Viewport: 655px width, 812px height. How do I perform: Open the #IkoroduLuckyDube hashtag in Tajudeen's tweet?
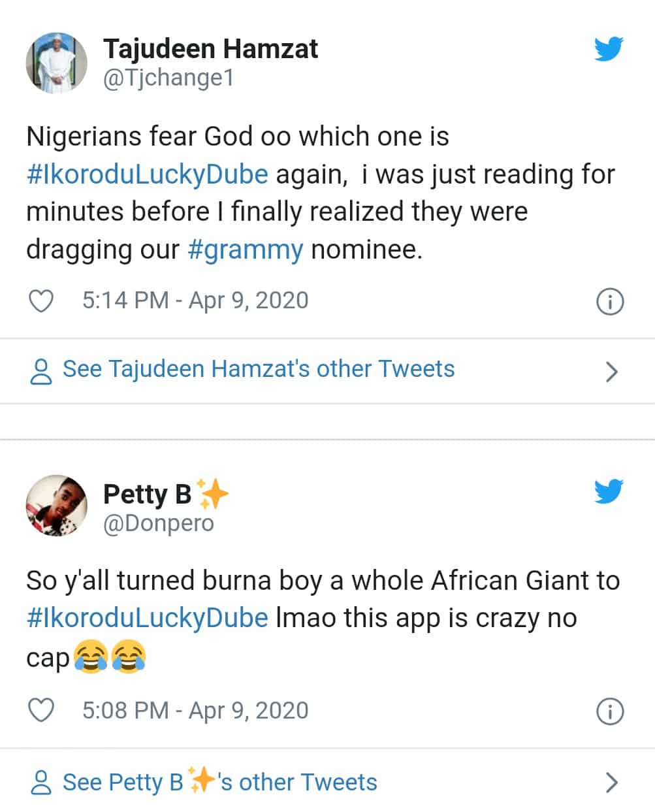point(148,174)
